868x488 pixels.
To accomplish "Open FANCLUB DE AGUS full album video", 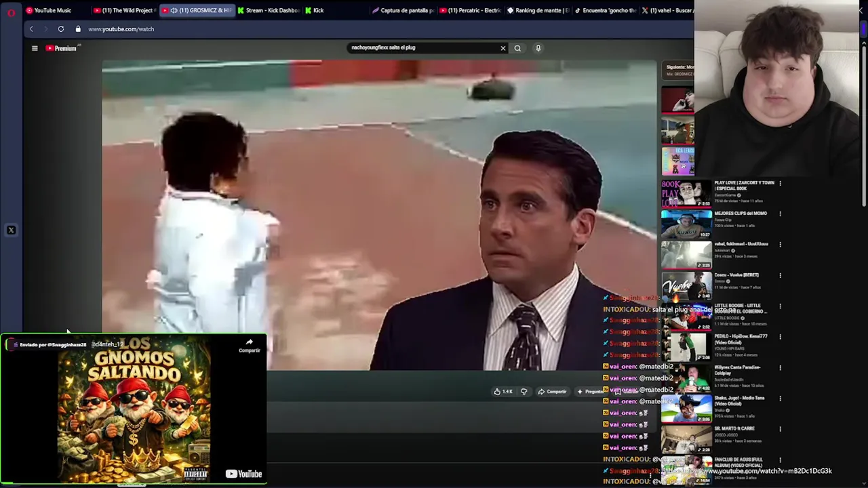I will coord(738,462).
